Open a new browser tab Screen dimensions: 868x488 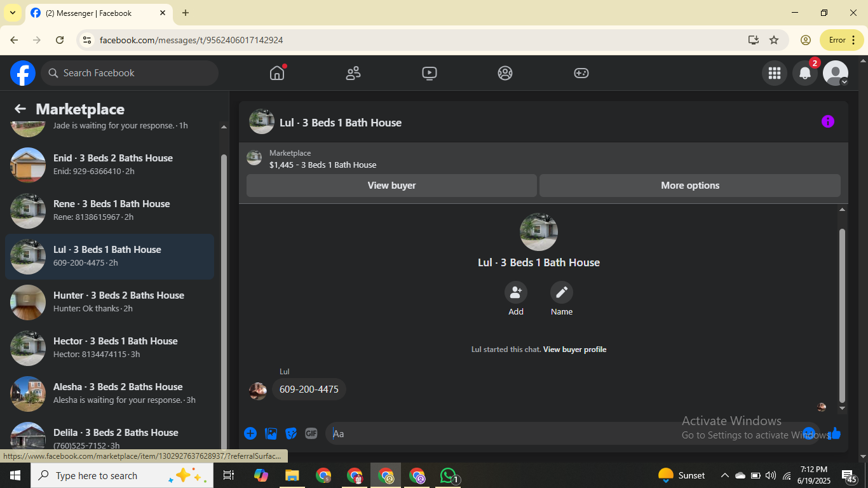pos(186,13)
